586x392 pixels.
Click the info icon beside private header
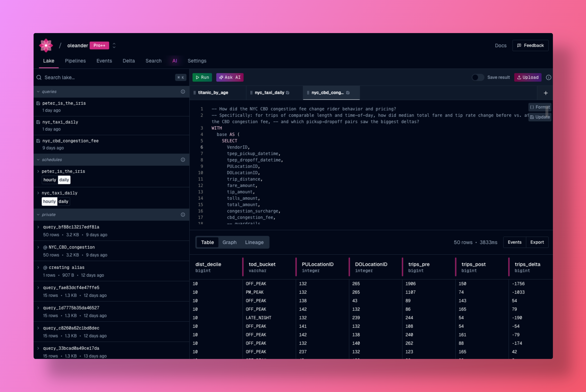183,214
